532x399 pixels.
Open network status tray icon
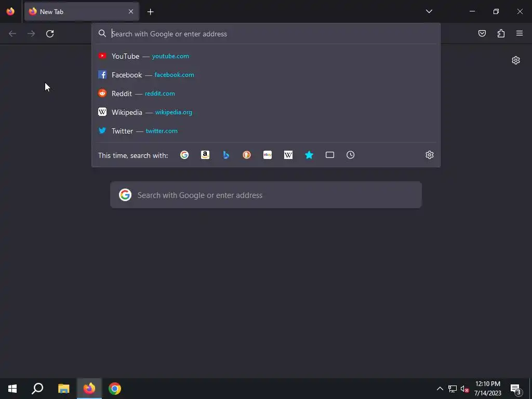click(x=453, y=389)
